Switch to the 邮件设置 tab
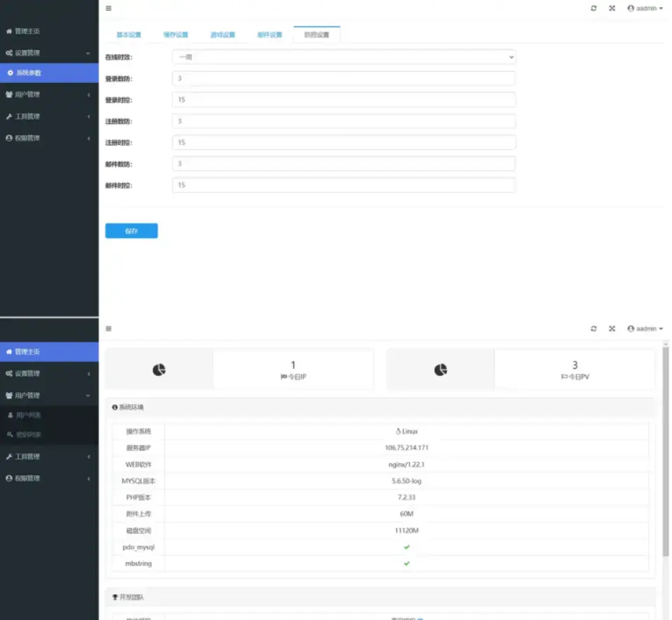 coord(270,34)
